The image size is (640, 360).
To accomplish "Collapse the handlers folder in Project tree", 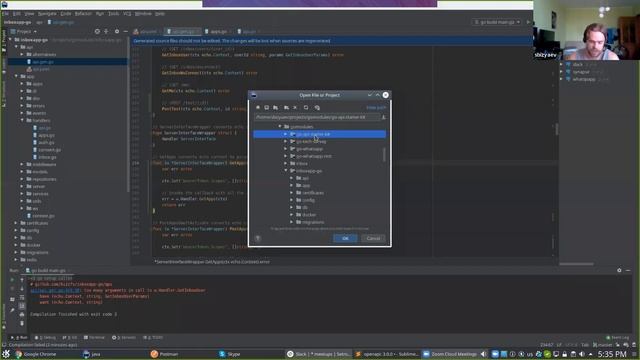I will tap(22, 120).
